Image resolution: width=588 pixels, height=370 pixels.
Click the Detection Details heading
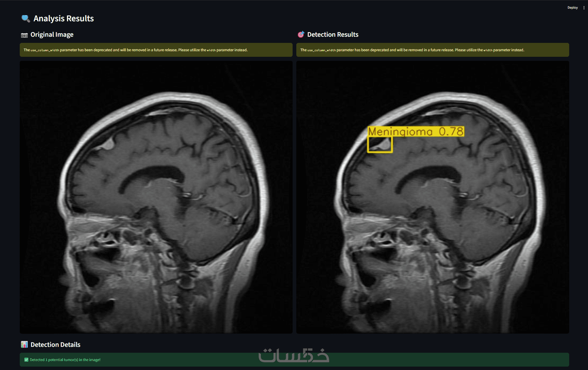pyautogui.click(x=56, y=344)
